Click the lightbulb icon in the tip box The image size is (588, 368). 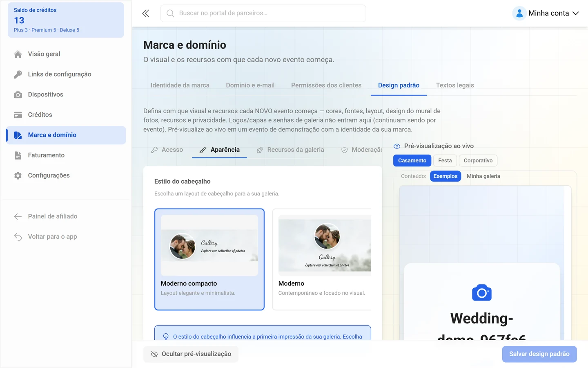point(166,337)
